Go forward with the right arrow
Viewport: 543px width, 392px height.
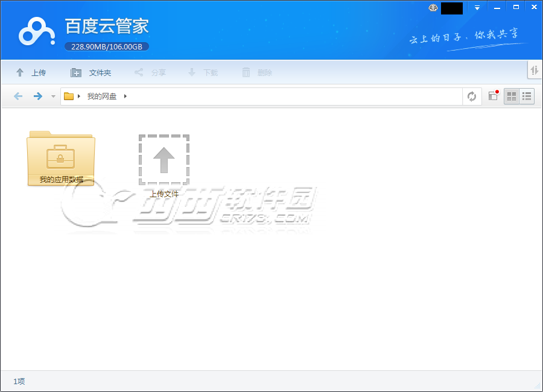click(x=38, y=96)
